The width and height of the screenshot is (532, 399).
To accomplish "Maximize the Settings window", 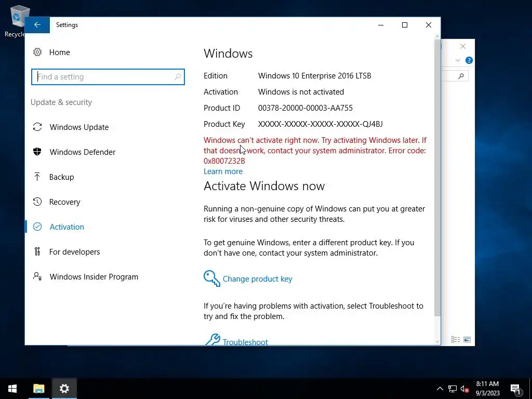I will 404,25.
